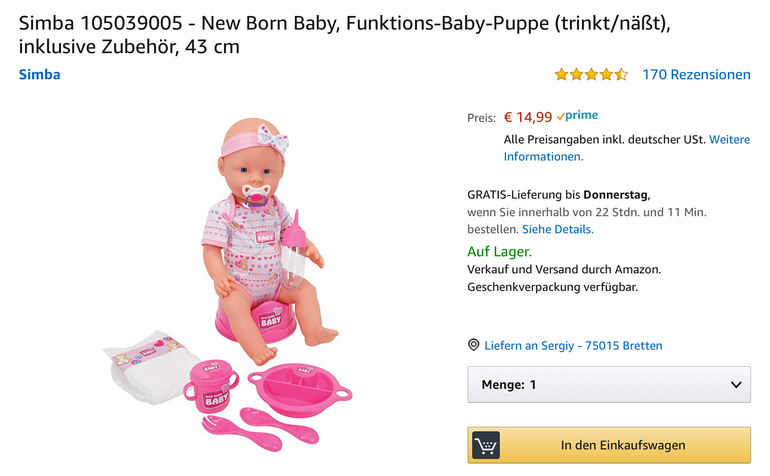Click the Prime logo beside the price

click(x=577, y=116)
